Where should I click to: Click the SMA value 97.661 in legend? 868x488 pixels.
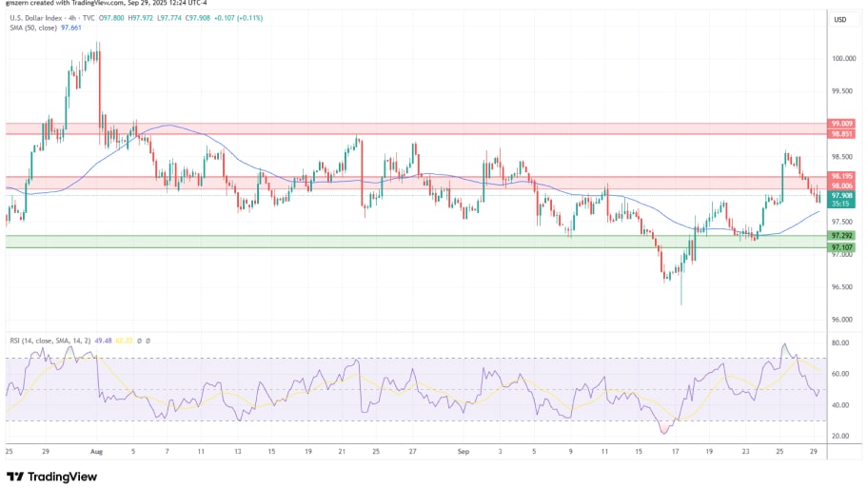click(72, 29)
